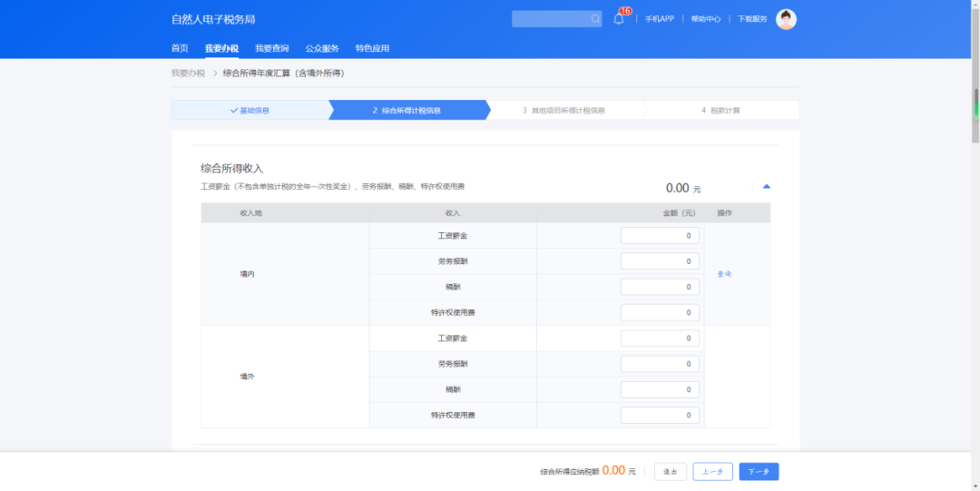Click 境外 劳务报酬 amount field

(x=660, y=364)
